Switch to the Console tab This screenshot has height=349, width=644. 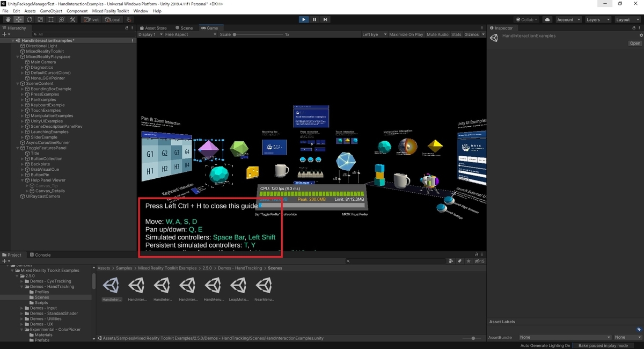click(40, 255)
